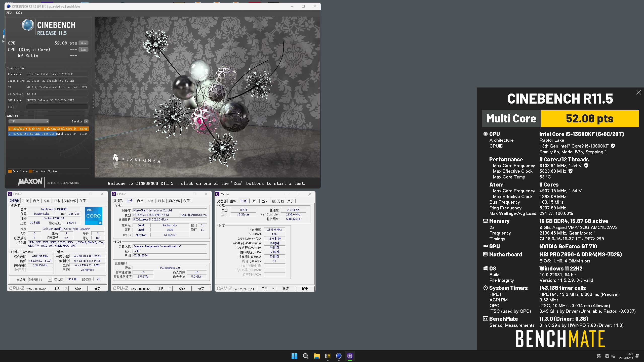
Task: Open File Explorer from taskbar
Action: [x=316, y=356]
